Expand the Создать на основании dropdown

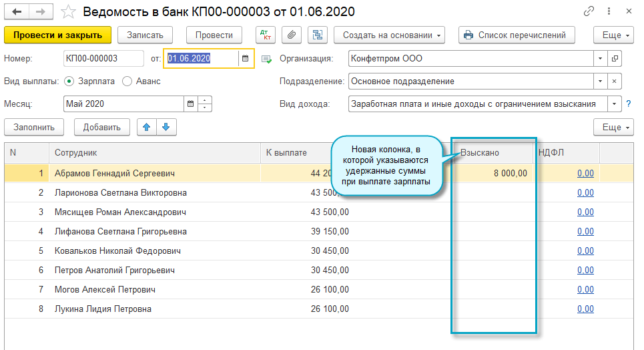392,35
